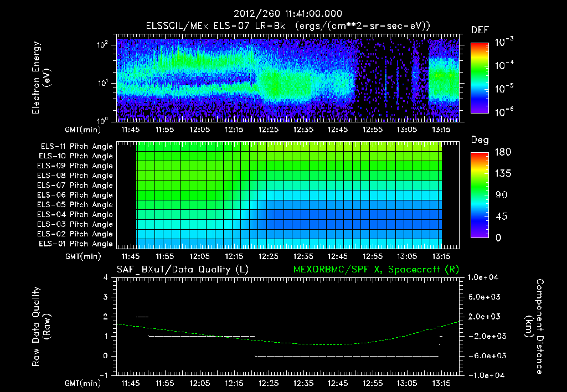Select the ELS-01 Pitch Angle row label
This screenshot has height=392, width=567.
(76, 244)
